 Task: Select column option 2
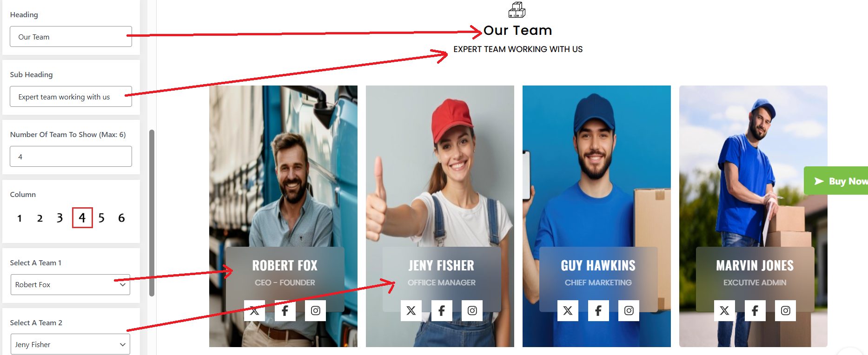point(40,218)
